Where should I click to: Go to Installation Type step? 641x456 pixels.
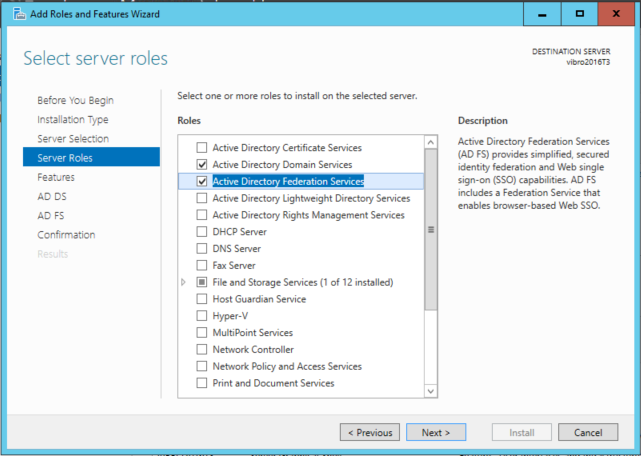(x=73, y=119)
